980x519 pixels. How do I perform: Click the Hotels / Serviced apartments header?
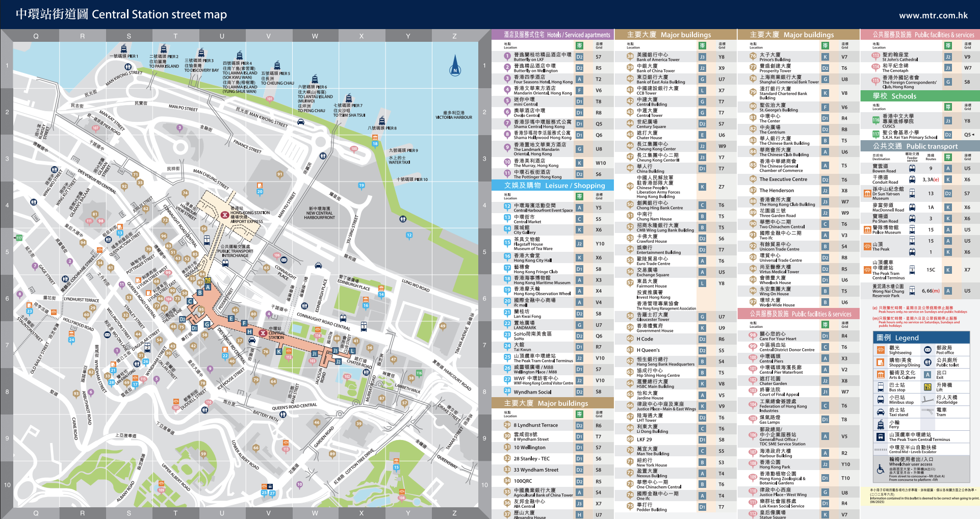pyautogui.click(x=552, y=35)
